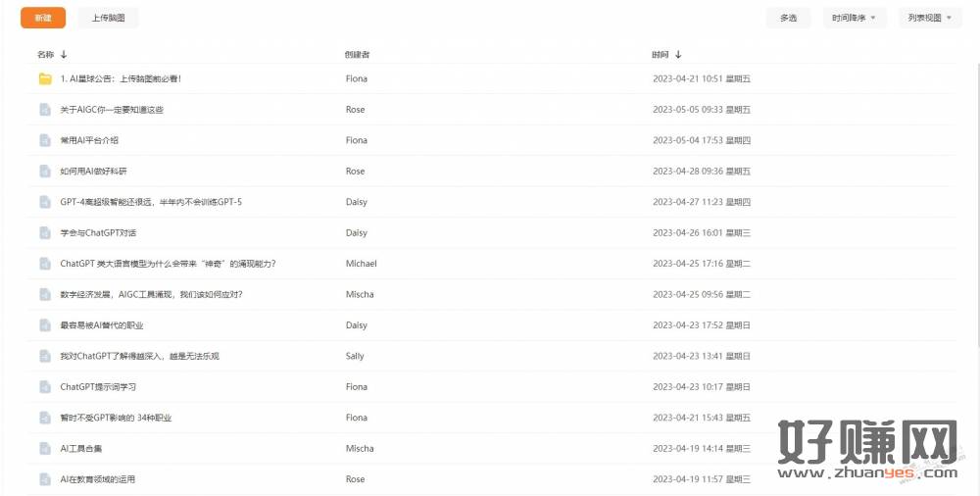
Task: Toggle sort order on the 时间 column arrow
Action: pos(678,55)
